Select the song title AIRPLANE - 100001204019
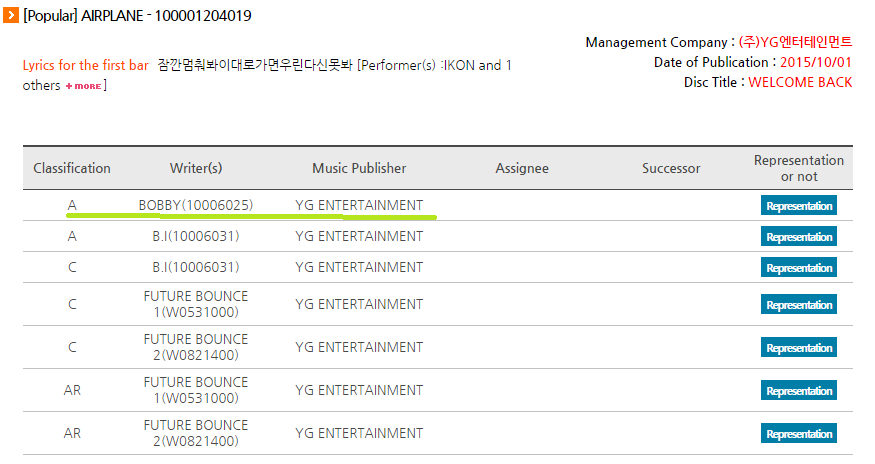 click(166, 16)
